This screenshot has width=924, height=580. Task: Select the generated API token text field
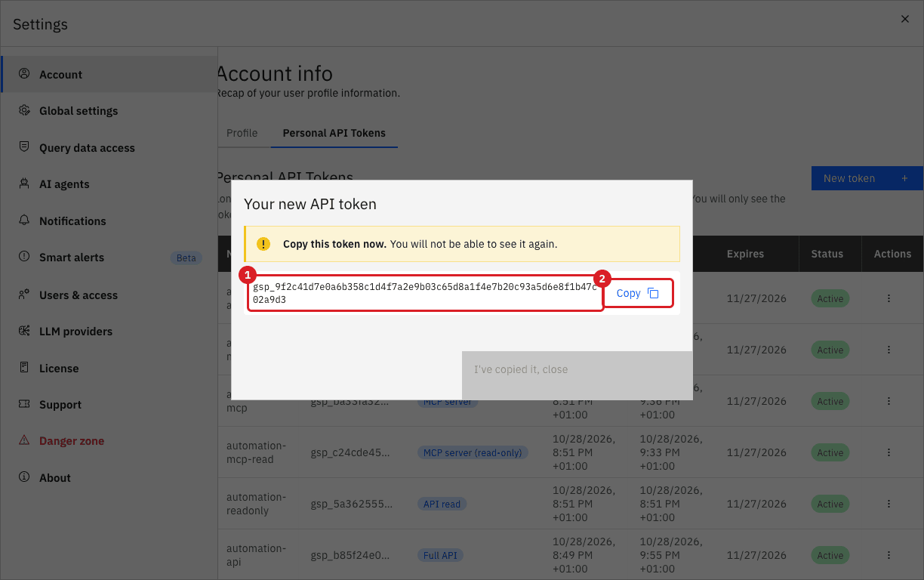click(x=426, y=293)
